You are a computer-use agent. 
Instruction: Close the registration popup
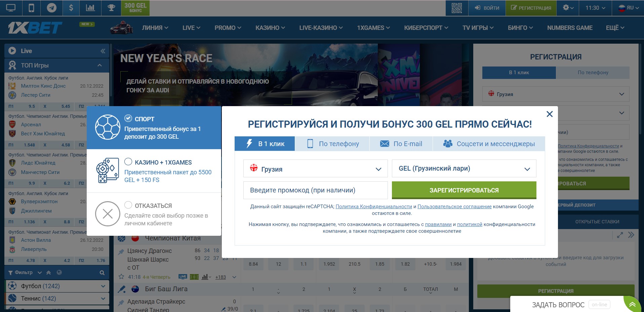[550, 114]
